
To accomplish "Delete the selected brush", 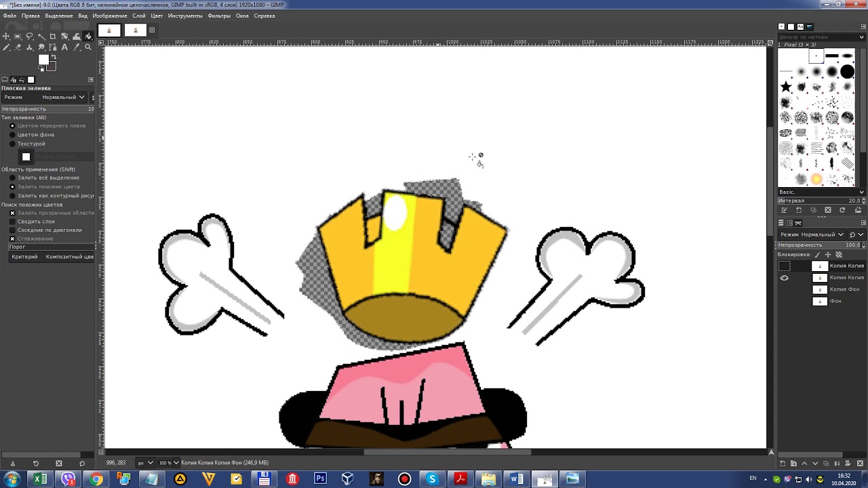I will [828, 210].
